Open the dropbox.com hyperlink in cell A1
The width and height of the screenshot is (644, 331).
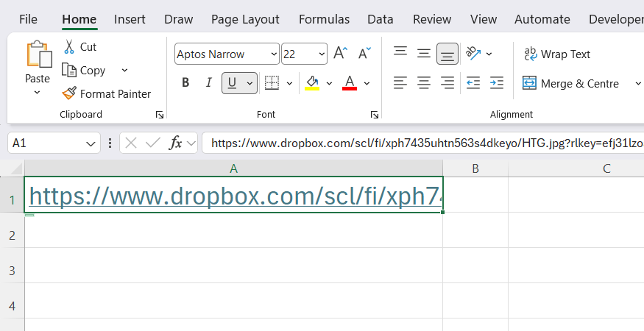coord(236,196)
